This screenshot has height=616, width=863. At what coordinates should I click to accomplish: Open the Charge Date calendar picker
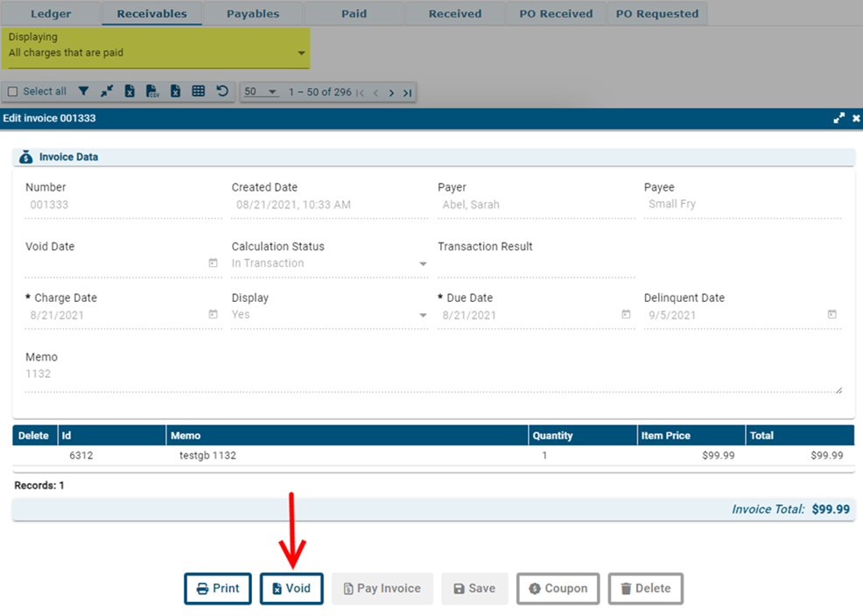click(x=213, y=315)
